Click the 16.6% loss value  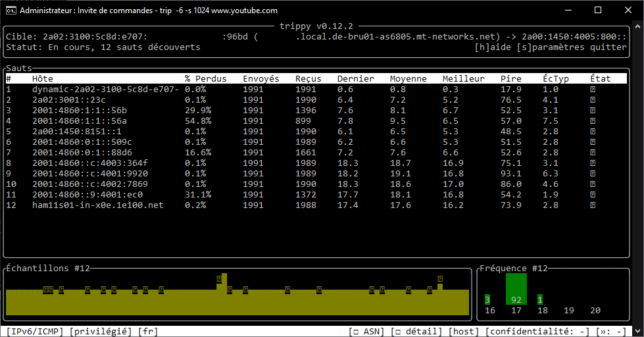point(198,153)
